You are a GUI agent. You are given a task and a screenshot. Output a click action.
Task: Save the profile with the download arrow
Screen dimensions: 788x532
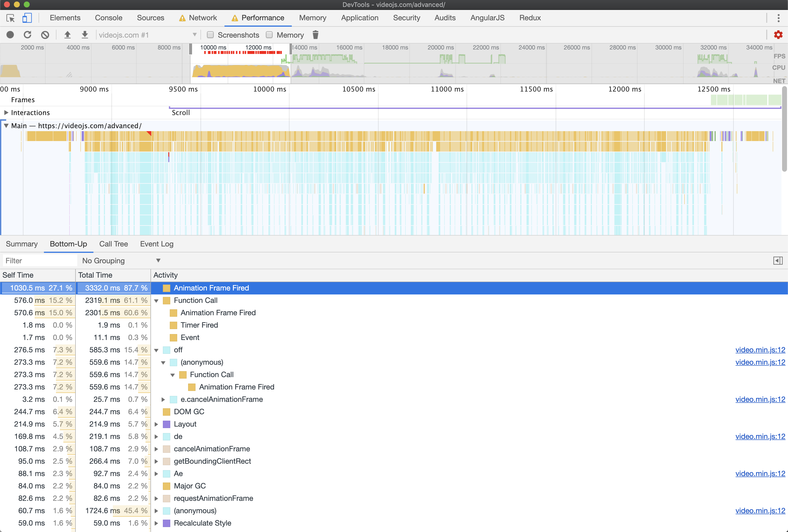coord(85,35)
